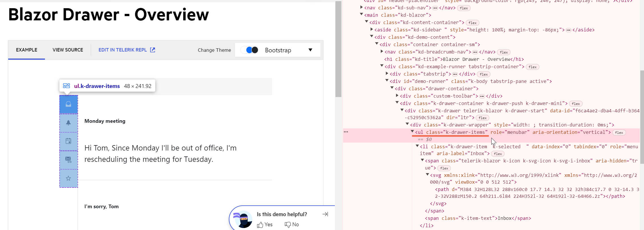Select the h1 kd-title element line
The image size is (644, 230).
454,59
